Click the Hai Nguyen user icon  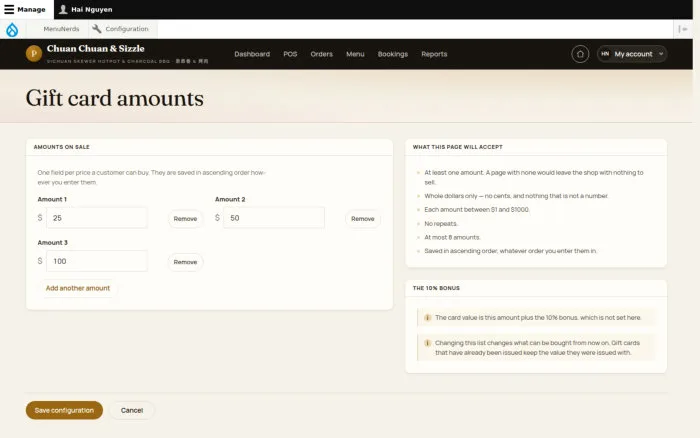coord(63,9)
